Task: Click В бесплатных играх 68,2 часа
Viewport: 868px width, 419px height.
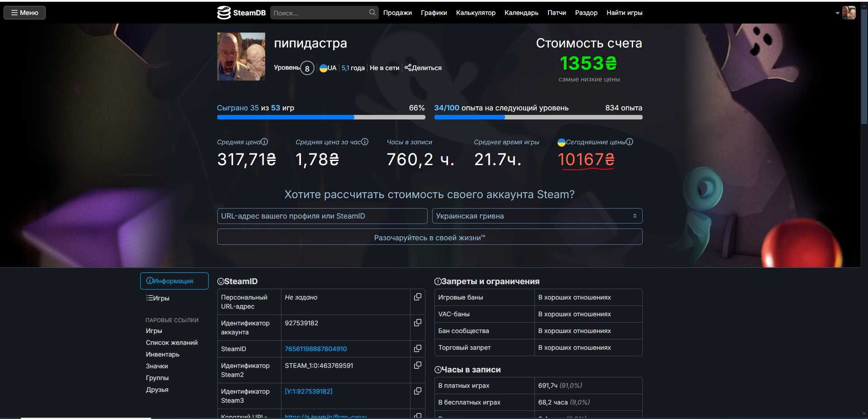Action: pos(564,402)
